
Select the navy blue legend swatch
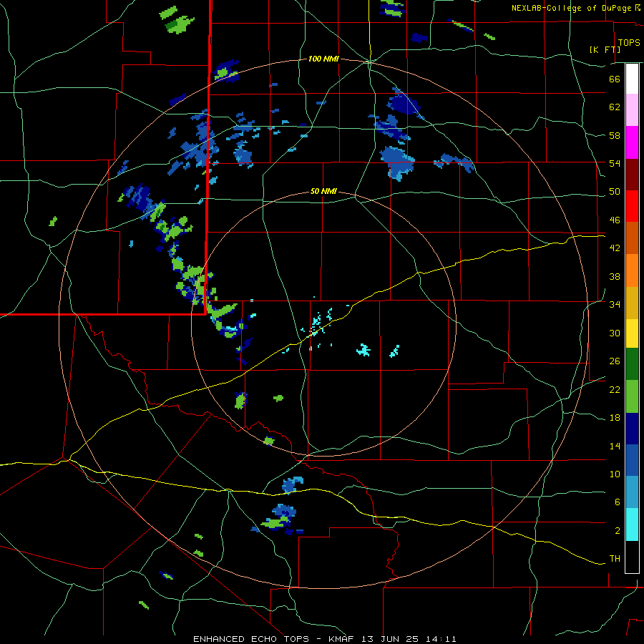632,429
